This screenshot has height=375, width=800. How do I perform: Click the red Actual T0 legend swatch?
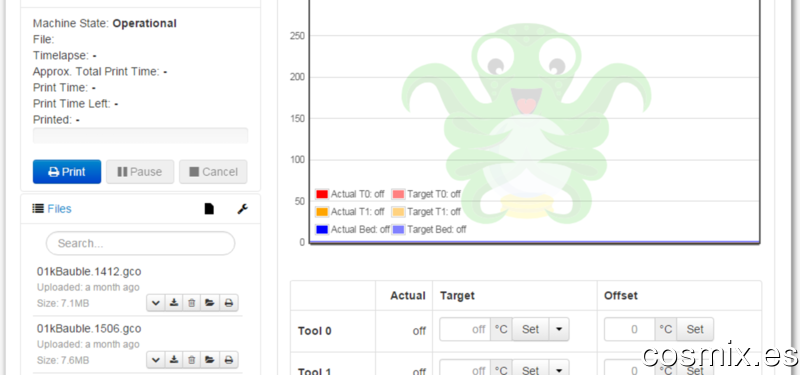[x=322, y=194]
